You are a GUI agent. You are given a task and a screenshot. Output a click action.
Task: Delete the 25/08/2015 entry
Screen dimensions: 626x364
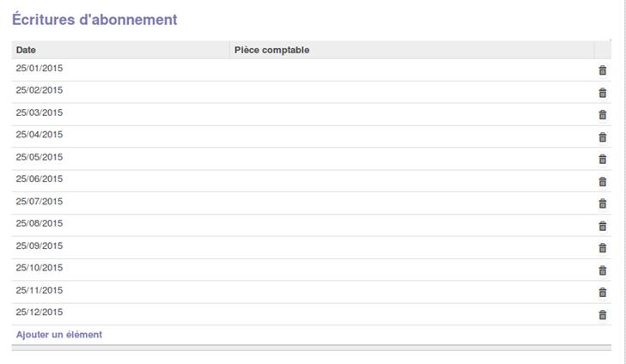(603, 226)
